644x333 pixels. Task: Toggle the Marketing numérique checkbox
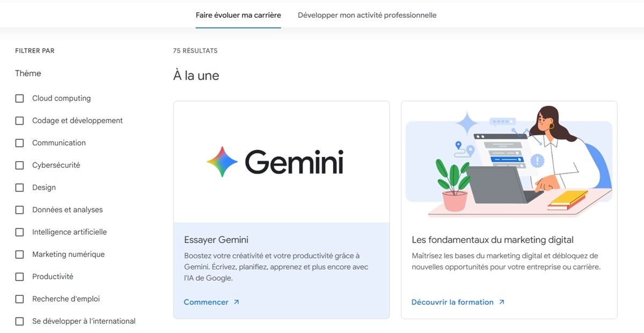(x=20, y=255)
